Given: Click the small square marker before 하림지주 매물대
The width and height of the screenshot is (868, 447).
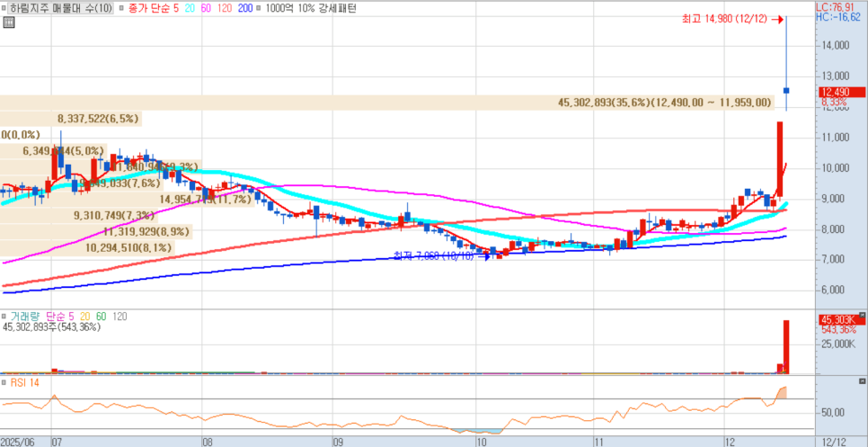Looking at the screenshot, I should click(4, 8).
